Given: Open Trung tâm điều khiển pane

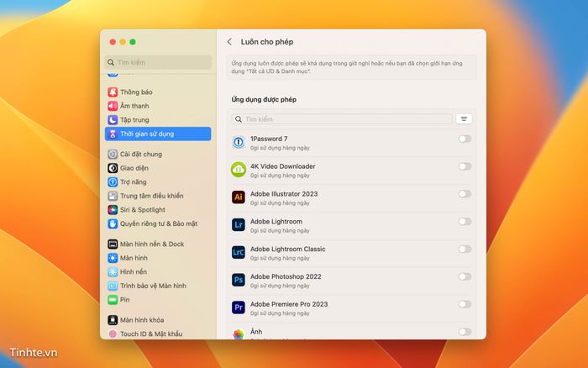Looking at the screenshot, I should [x=158, y=196].
